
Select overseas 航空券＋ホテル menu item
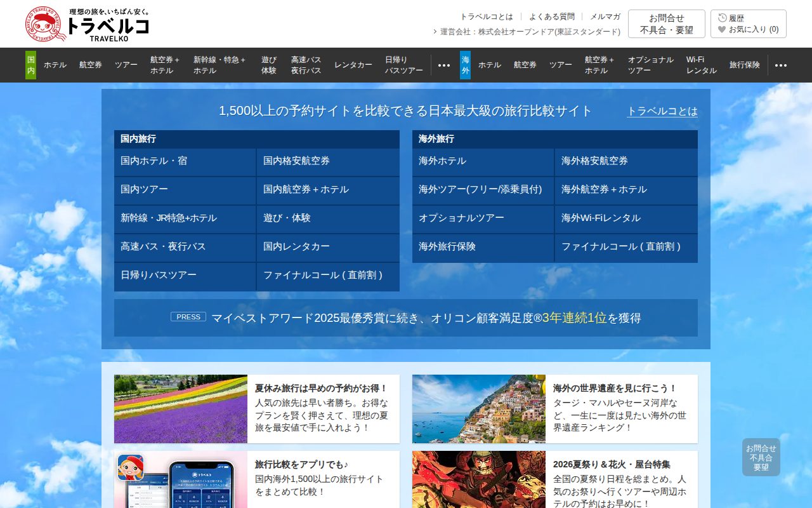point(599,65)
